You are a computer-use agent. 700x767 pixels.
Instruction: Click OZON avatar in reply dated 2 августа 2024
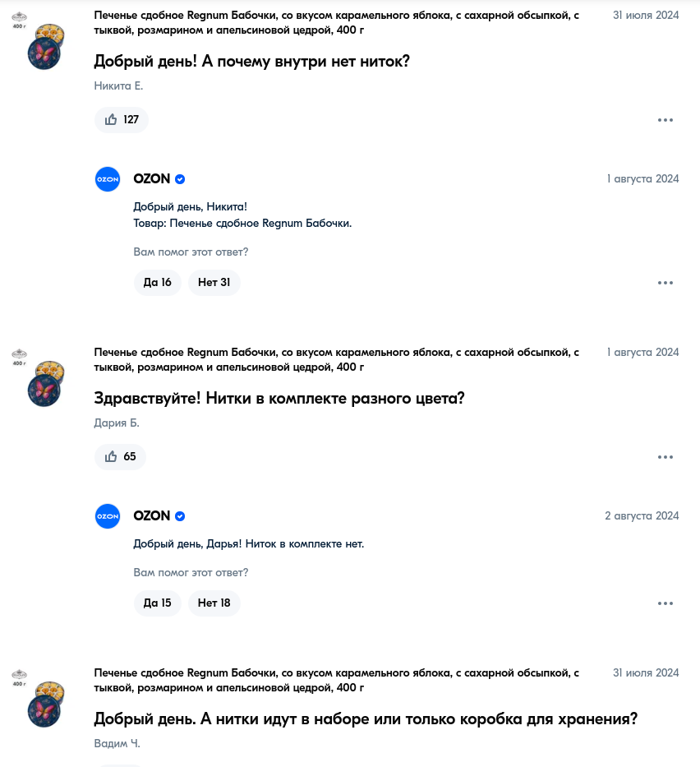click(x=108, y=516)
